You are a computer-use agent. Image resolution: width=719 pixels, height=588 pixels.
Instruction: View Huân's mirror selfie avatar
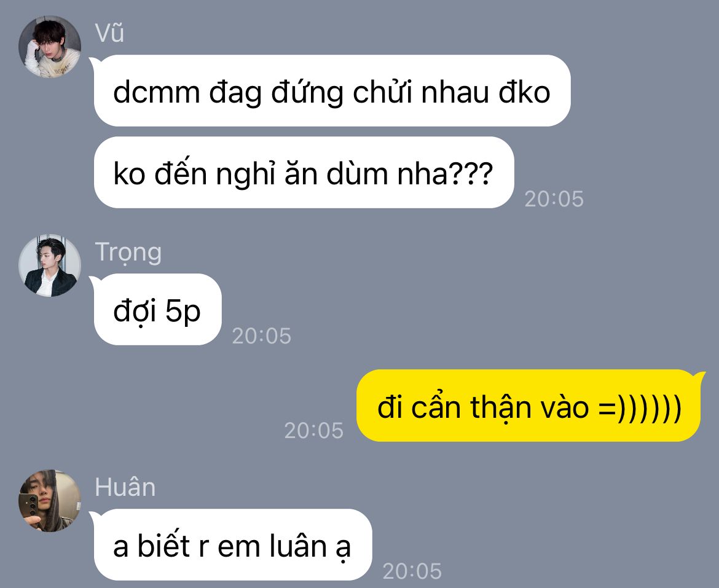pyautogui.click(x=50, y=501)
